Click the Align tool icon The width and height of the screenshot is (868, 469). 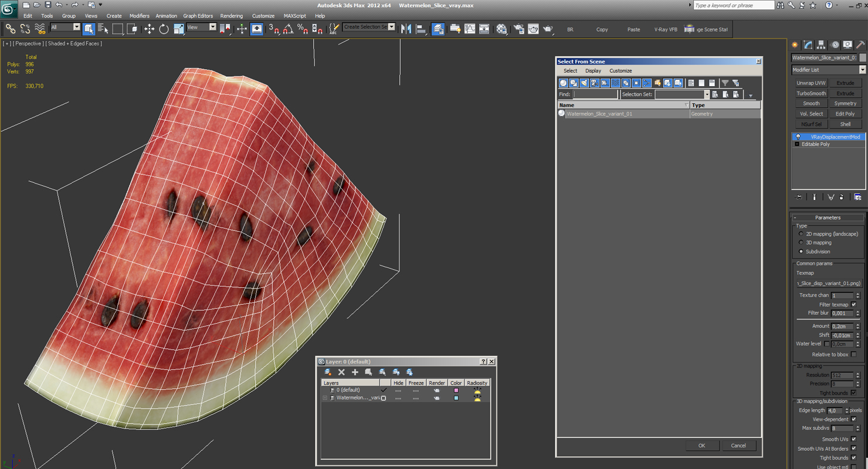tap(421, 29)
